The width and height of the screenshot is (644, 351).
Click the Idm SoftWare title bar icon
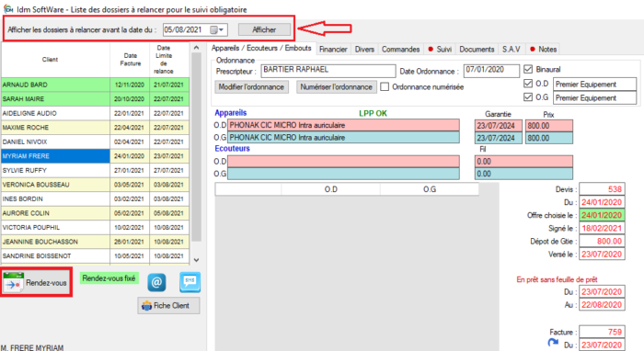pos(7,8)
